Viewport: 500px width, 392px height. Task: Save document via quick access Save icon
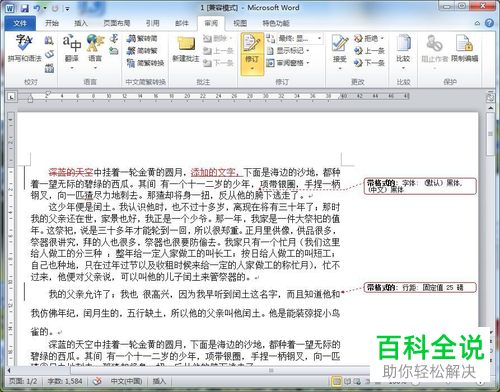[x=25, y=8]
